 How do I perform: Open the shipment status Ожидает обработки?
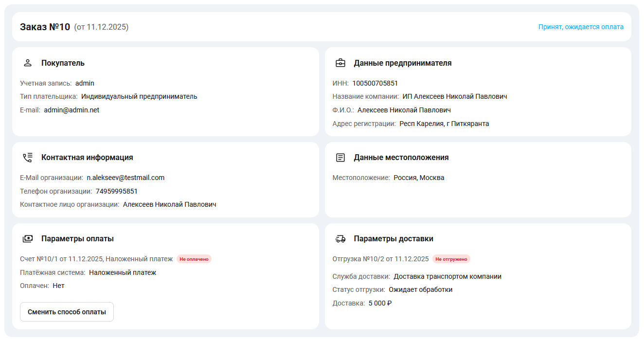click(421, 289)
